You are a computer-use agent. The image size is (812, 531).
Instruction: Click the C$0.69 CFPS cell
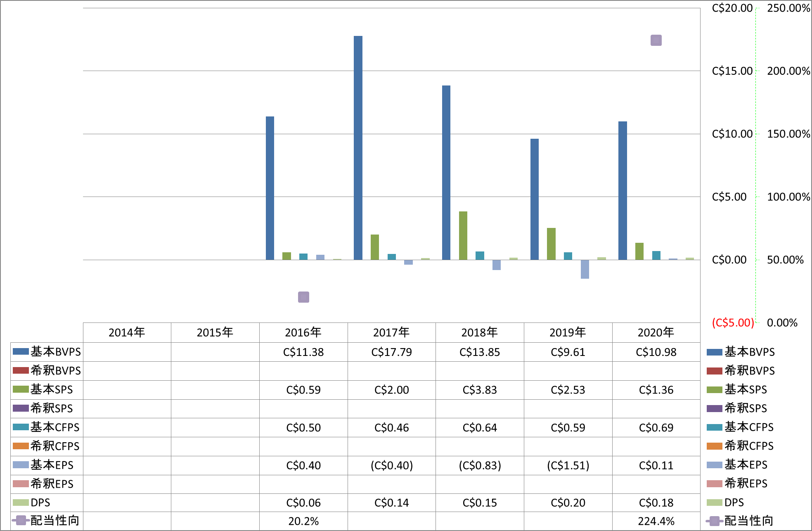(656, 428)
